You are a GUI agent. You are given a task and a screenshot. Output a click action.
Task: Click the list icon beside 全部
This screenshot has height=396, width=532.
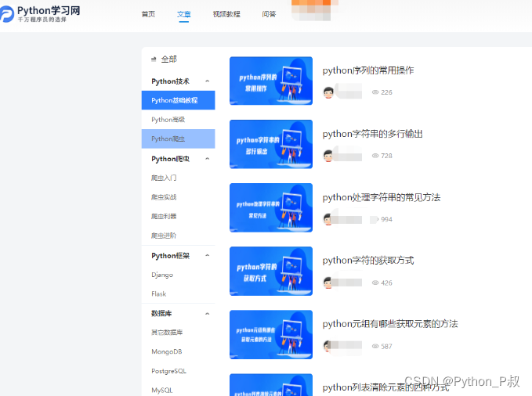click(154, 59)
